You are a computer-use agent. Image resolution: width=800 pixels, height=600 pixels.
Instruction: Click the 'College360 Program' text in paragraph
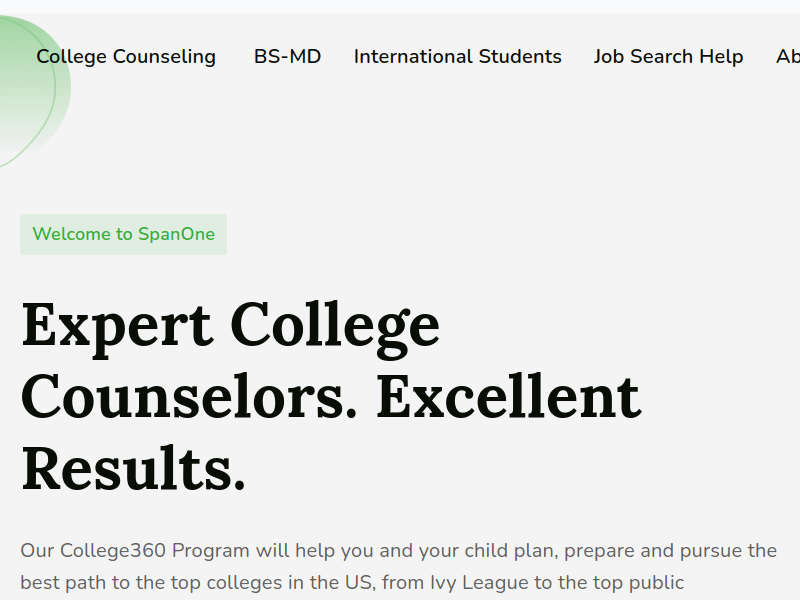pos(154,550)
